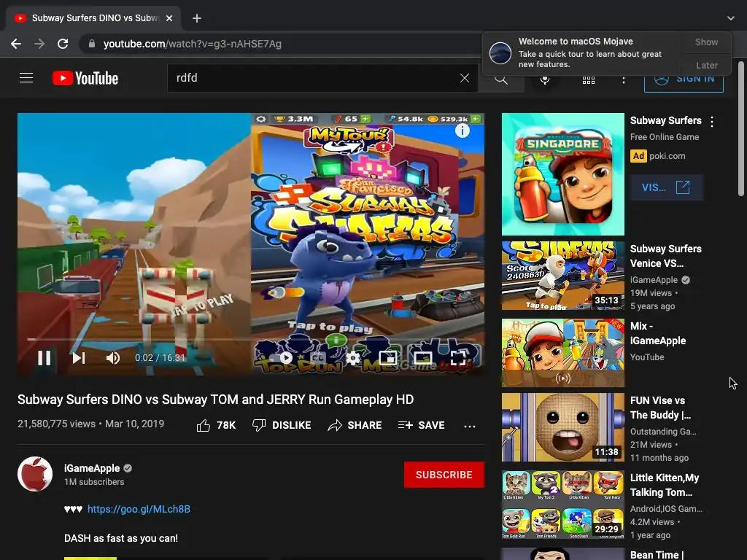Open Subway Surfers ad options menu

point(712,122)
